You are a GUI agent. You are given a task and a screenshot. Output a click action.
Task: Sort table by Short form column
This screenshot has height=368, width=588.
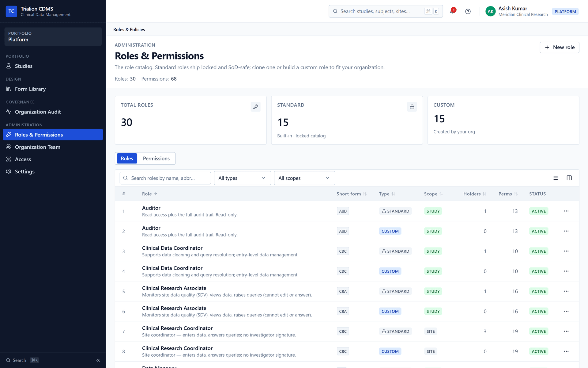(352, 194)
